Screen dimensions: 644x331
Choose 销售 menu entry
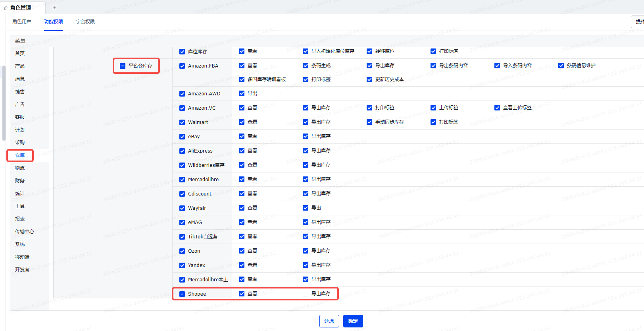click(20, 92)
